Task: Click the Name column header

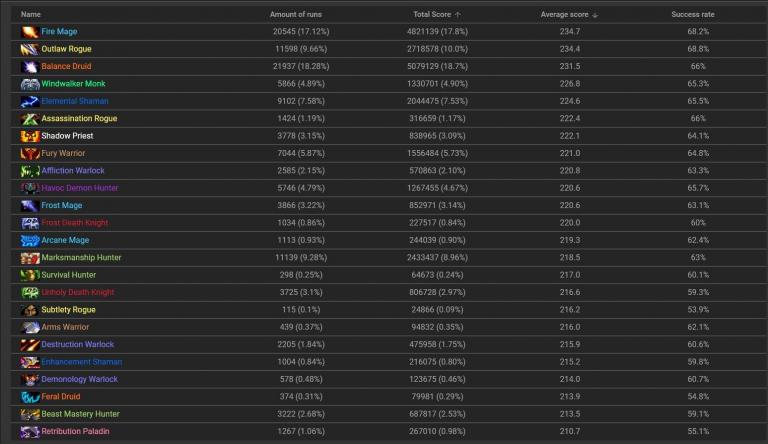Action: click(x=31, y=15)
